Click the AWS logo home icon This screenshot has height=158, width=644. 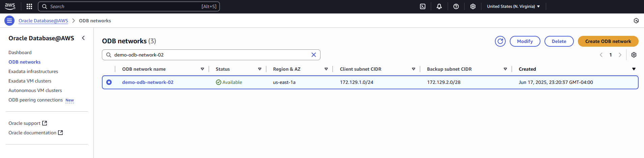(10, 6)
